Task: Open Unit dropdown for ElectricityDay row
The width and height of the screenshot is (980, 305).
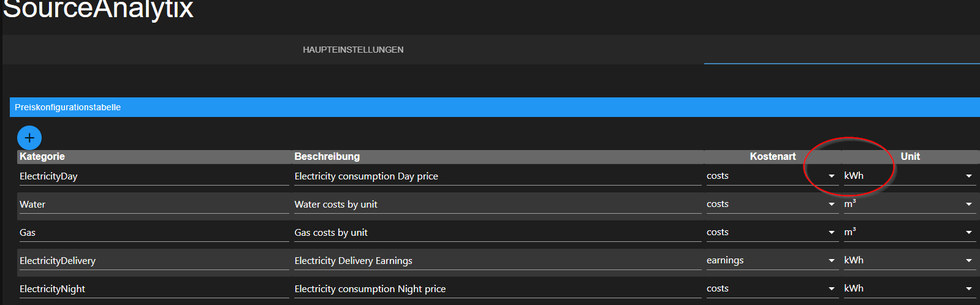Action: 908,176
